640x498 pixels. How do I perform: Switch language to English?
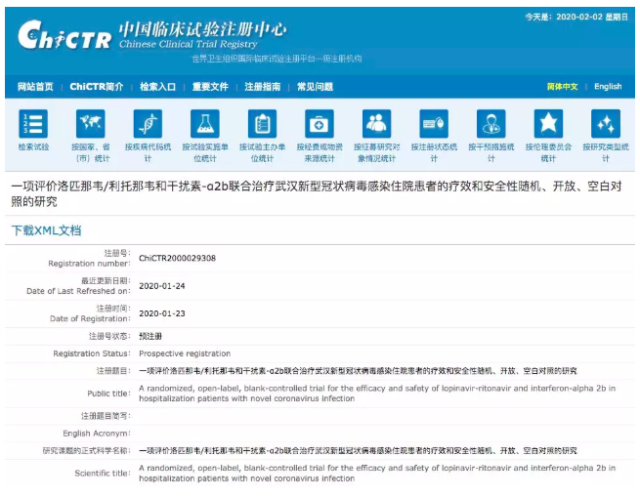607,87
